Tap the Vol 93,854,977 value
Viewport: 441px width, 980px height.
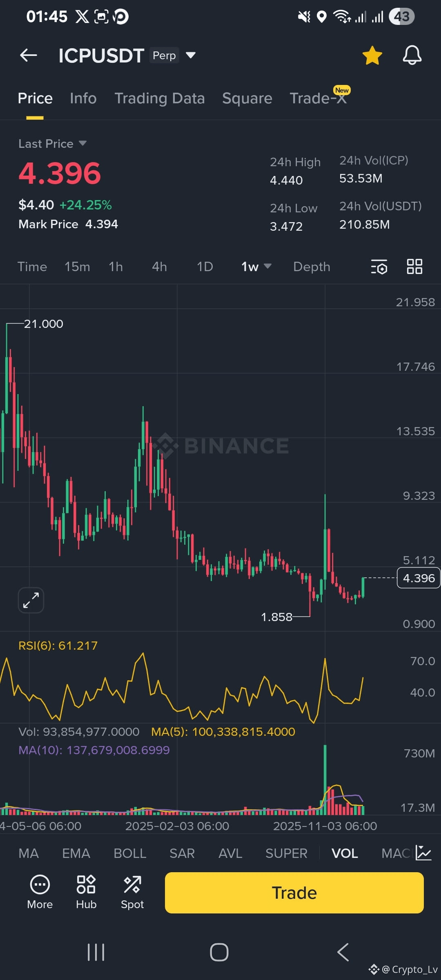[x=79, y=732]
